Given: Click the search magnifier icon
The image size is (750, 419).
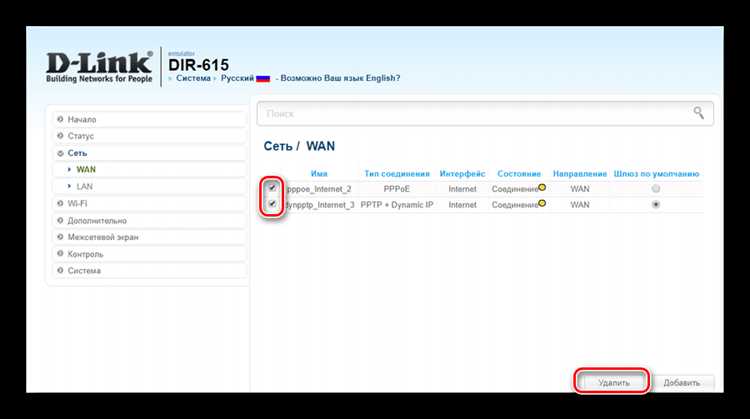Looking at the screenshot, I should (x=698, y=113).
